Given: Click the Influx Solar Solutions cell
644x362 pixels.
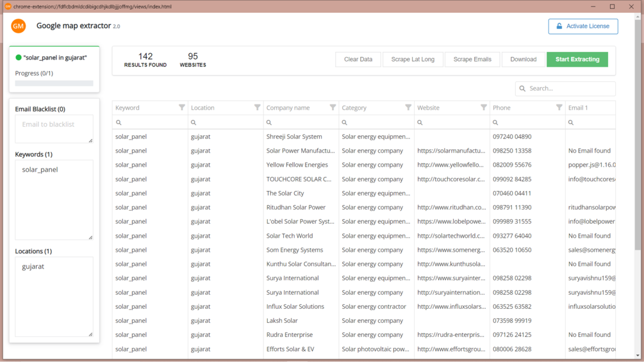Looking at the screenshot, I should click(x=301, y=307).
